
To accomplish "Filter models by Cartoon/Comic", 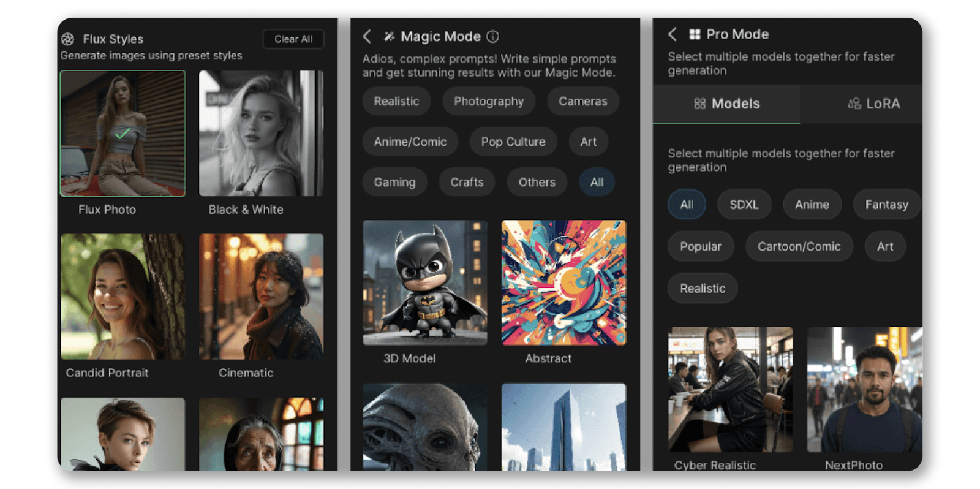I will pyautogui.click(x=799, y=246).
